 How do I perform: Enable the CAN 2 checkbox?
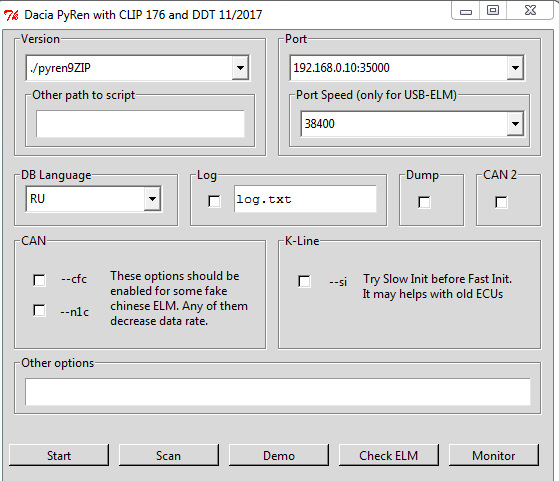501,202
